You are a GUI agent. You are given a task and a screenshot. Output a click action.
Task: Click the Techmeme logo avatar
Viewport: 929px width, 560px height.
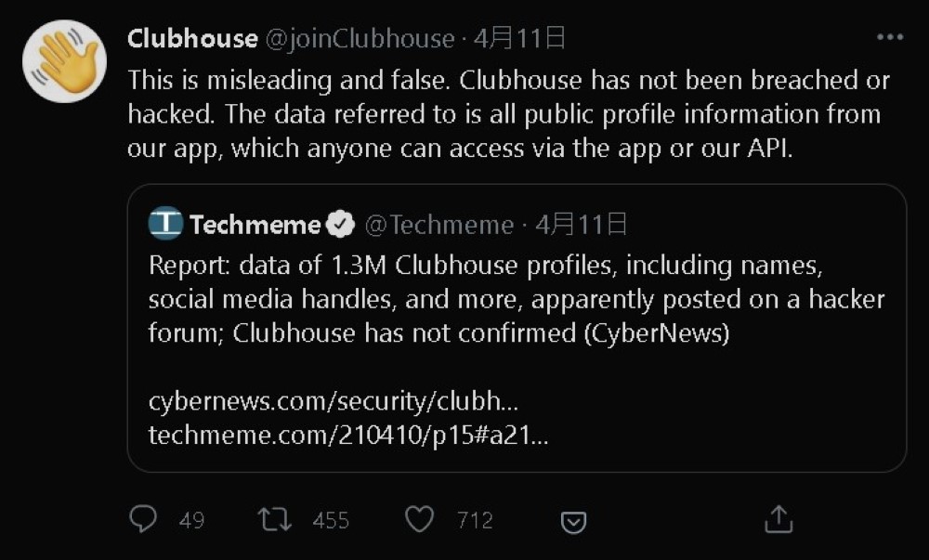point(165,225)
